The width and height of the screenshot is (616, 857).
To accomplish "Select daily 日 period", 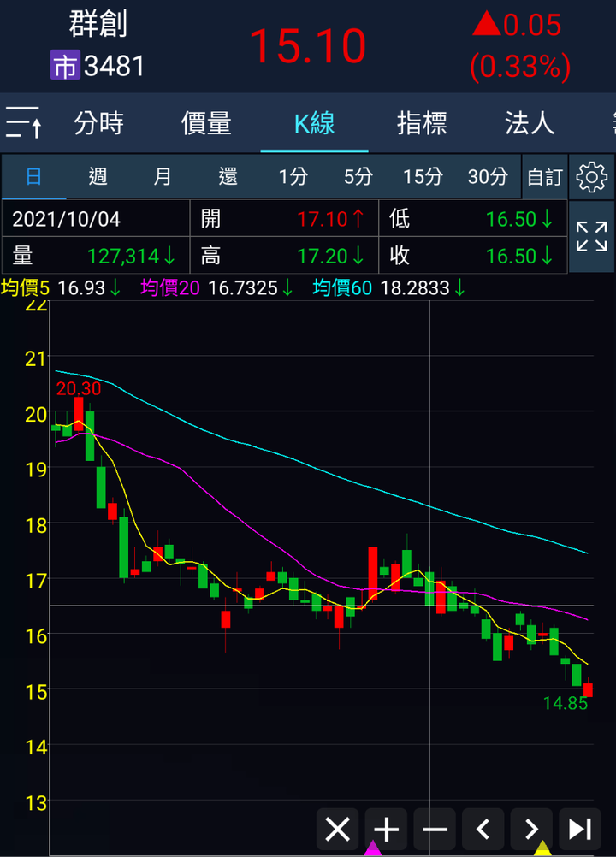I will (x=34, y=177).
